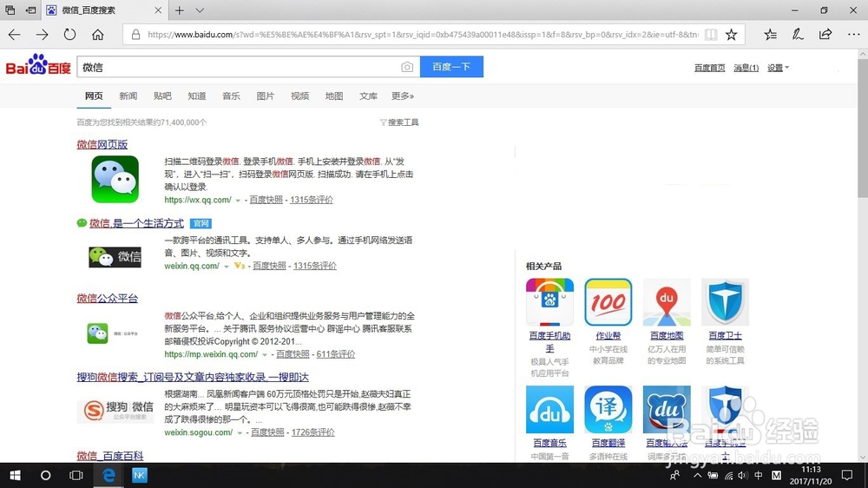Expand arrow next to weixin.qq.com/
The height and width of the screenshot is (488, 868).
pos(227,267)
